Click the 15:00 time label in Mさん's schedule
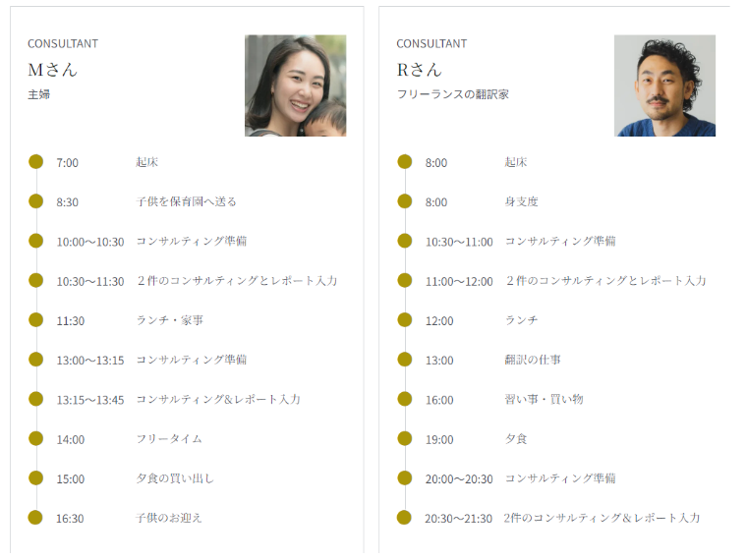This screenshot has width=747, height=560. click(71, 479)
